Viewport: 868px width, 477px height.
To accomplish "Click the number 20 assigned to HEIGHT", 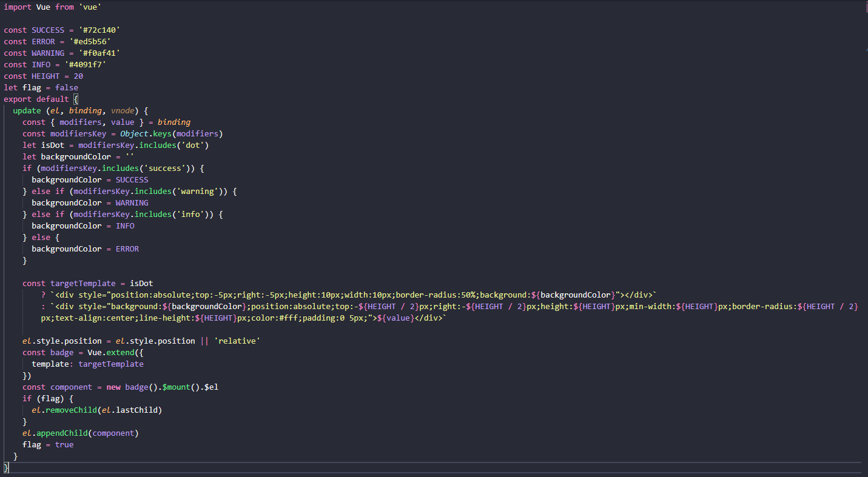I will point(78,76).
